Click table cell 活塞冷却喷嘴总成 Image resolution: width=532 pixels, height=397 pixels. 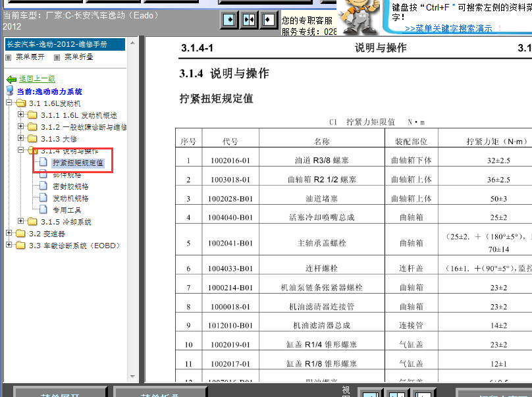(x=322, y=217)
